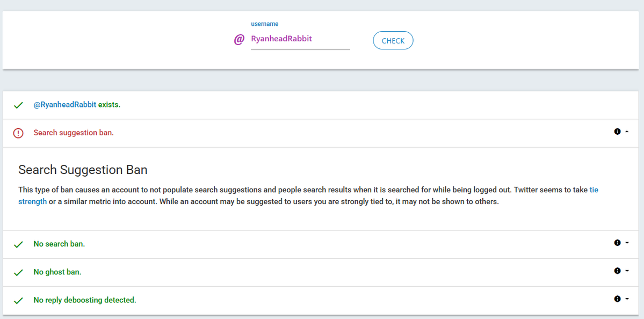This screenshot has height=319, width=644.
Task: Click the "Search Suggestion Ban" heading
Action: (83, 170)
